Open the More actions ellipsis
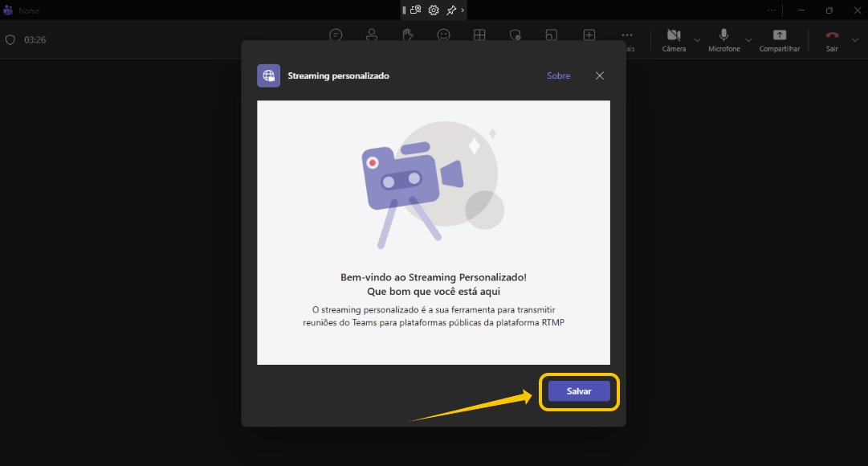The width and height of the screenshot is (868, 466). (626, 35)
